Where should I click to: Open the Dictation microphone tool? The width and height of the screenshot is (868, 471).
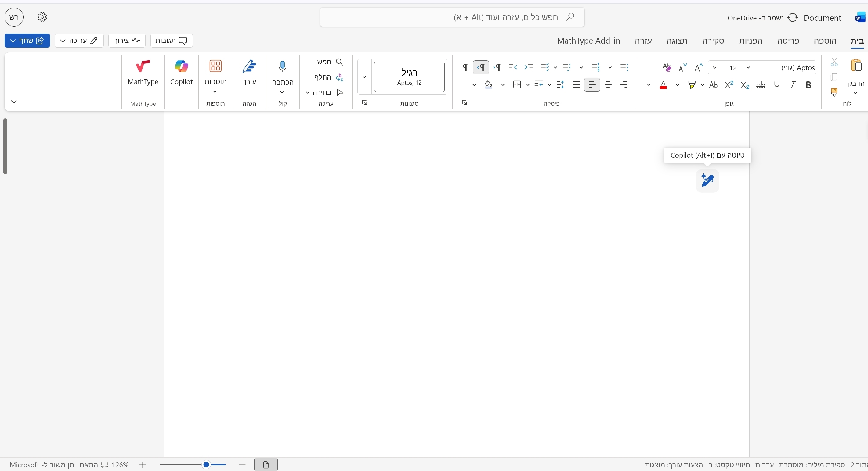pyautogui.click(x=282, y=67)
